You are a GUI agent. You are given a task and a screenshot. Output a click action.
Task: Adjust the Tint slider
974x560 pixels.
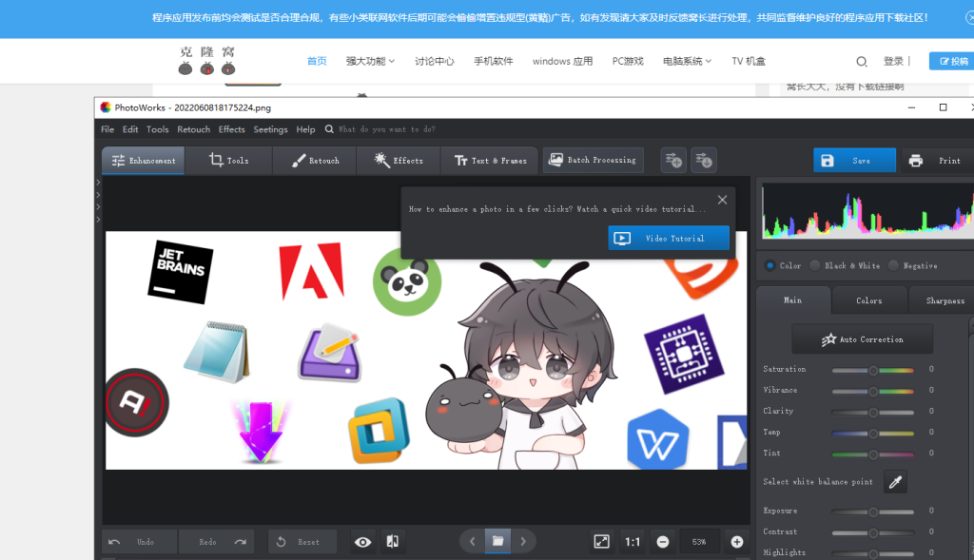(x=873, y=454)
